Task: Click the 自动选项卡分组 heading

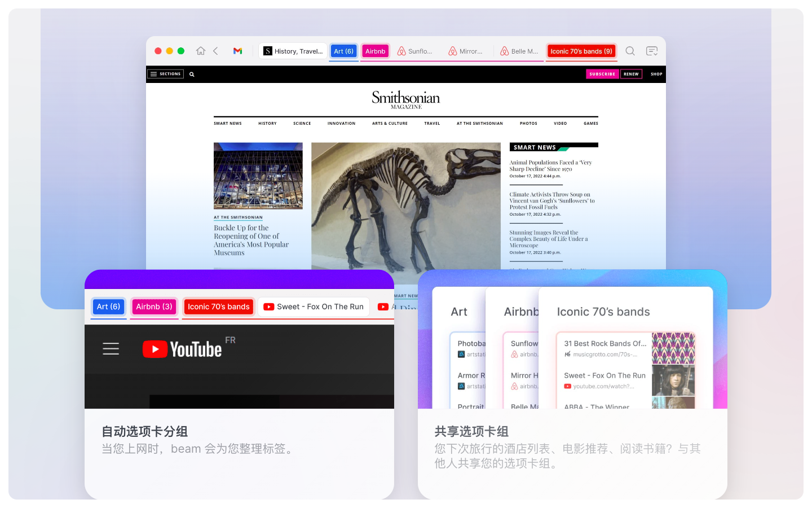Action: click(x=145, y=432)
